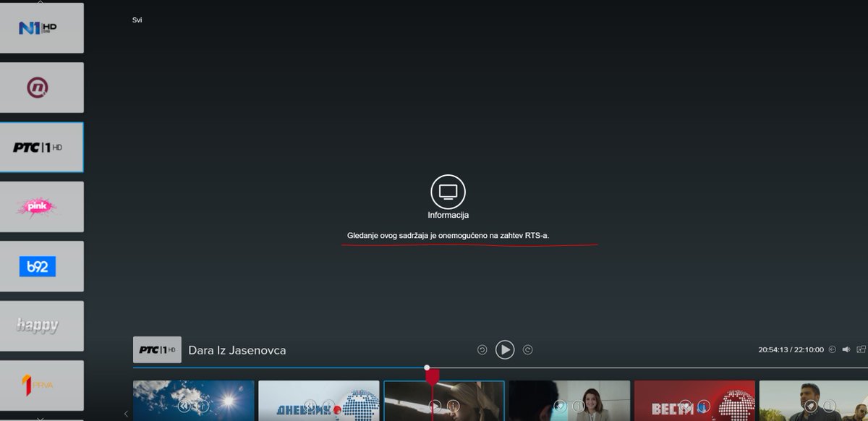Info icon on the highlighted current thumbnail
The height and width of the screenshot is (421, 868).
453,406
